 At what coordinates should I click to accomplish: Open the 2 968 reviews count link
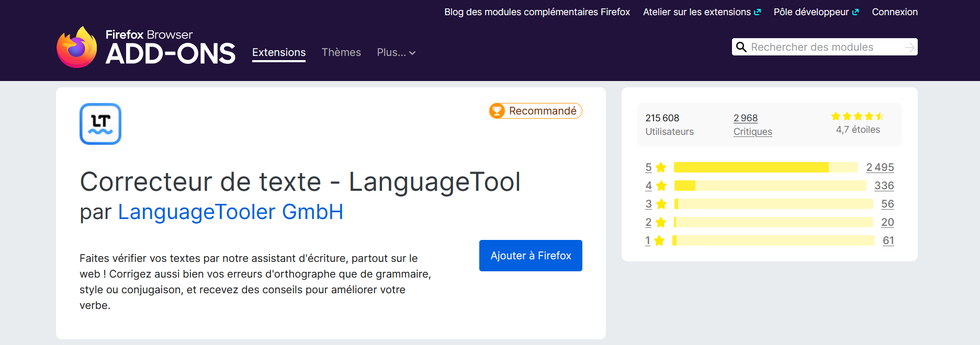pos(746,118)
